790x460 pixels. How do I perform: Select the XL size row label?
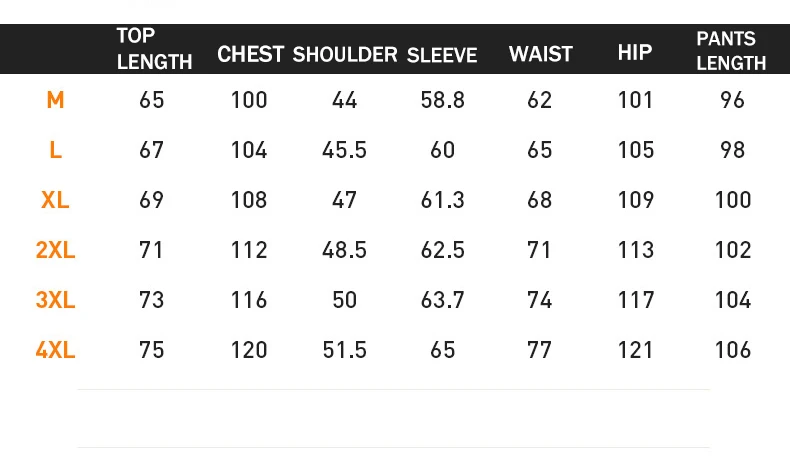tap(55, 200)
